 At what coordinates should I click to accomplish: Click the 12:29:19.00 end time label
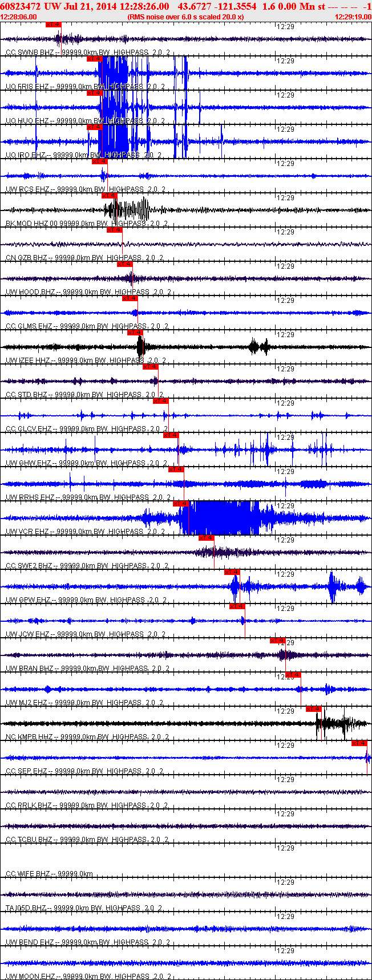tap(353, 17)
